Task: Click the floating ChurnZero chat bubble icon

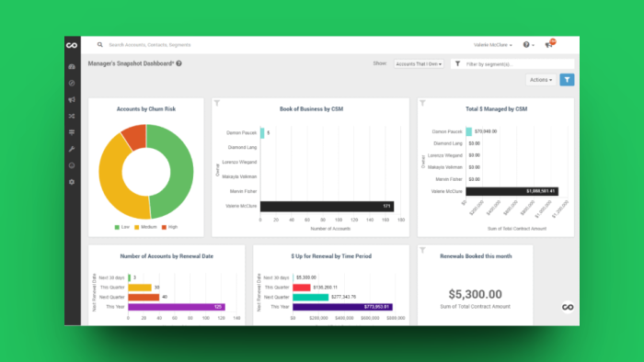Action: click(x=568, y=307)
